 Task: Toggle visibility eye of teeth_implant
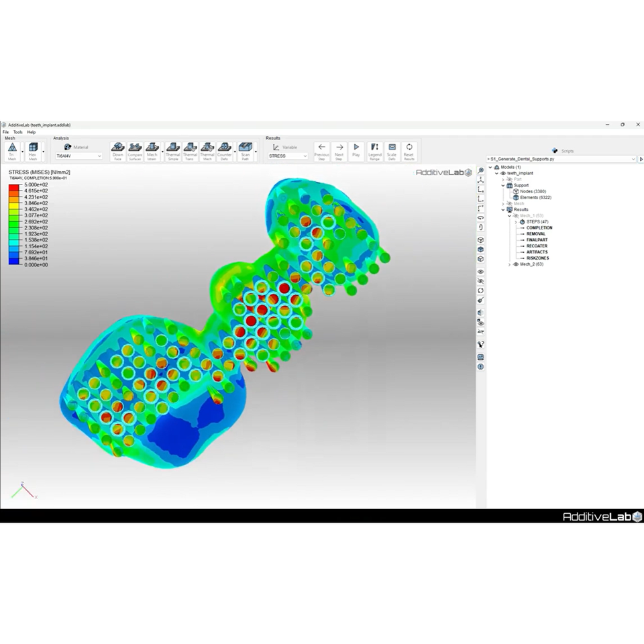(503, 173)
